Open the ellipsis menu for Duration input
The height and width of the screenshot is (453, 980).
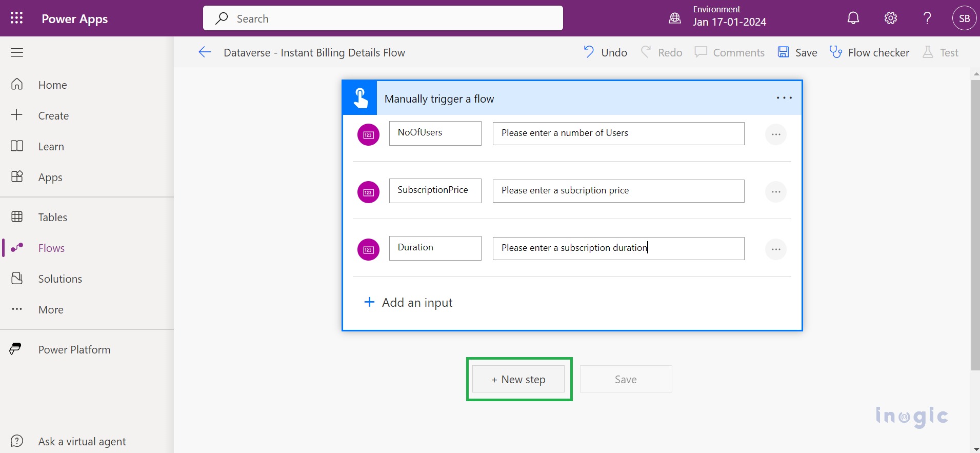point(775,249)
